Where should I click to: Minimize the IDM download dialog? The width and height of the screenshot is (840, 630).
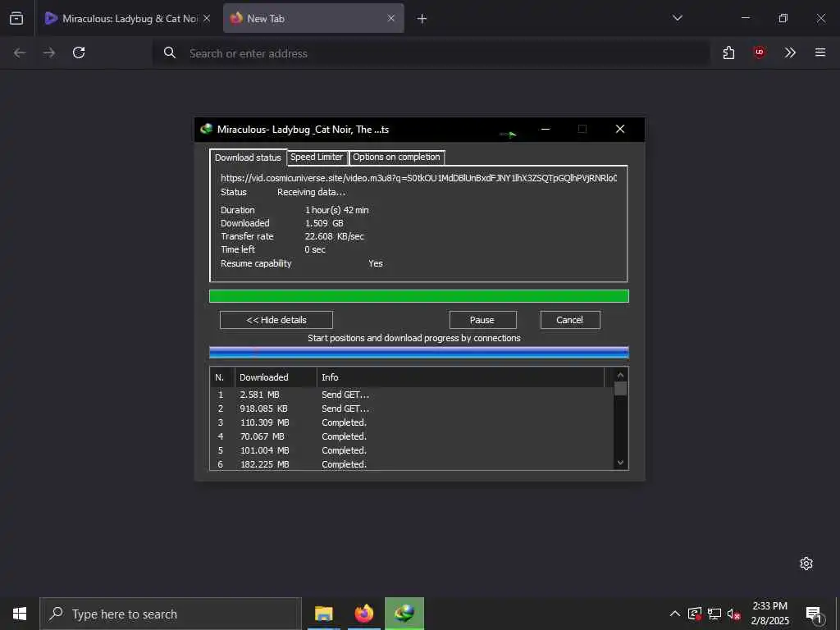pos(546,129)
